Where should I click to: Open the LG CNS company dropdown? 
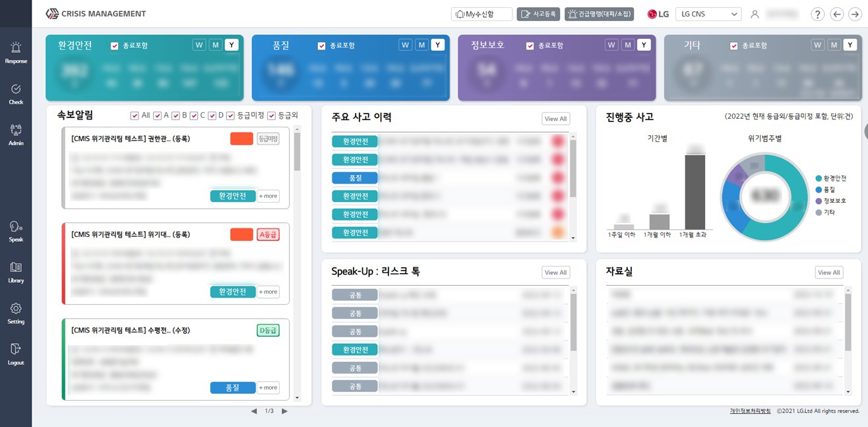tap(708, 14)
